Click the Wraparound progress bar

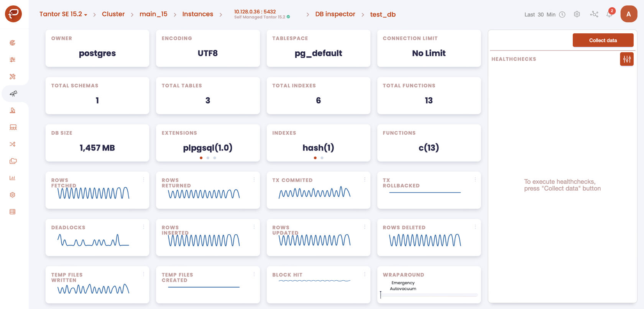[429, 295]
